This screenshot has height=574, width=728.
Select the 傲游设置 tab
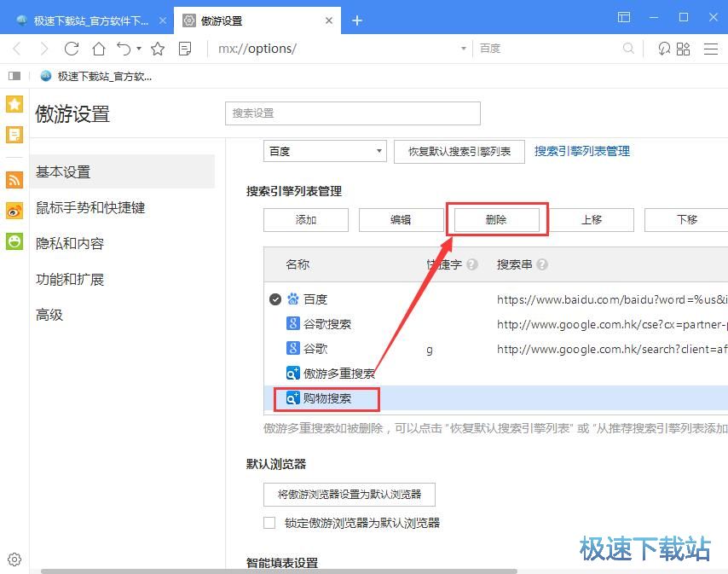tap(257, 20)
